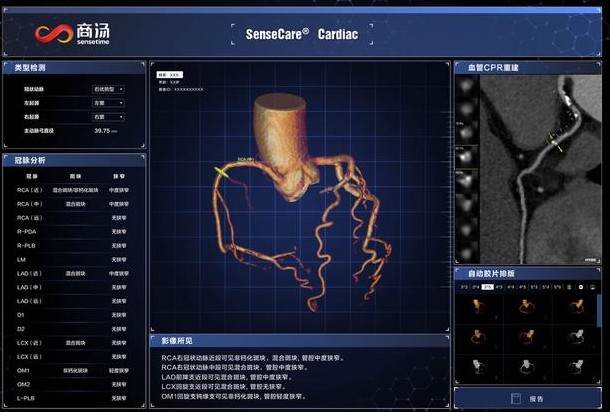The height and width of the screenshot is (412, 610).
Task: Click the SenseTime infinity logo
Action: point(54,34)
